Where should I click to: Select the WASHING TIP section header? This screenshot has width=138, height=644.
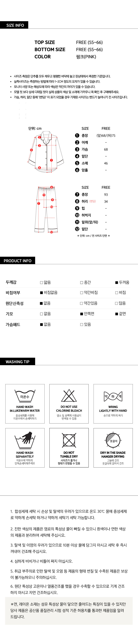pyautogui.click(x=17, y=362)
